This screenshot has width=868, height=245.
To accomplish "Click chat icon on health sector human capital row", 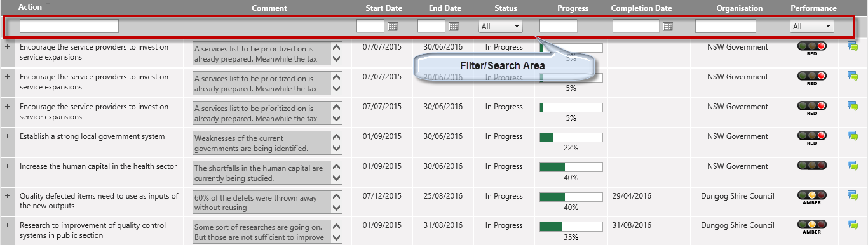I will pyautogui.click(x=852, y=165).
